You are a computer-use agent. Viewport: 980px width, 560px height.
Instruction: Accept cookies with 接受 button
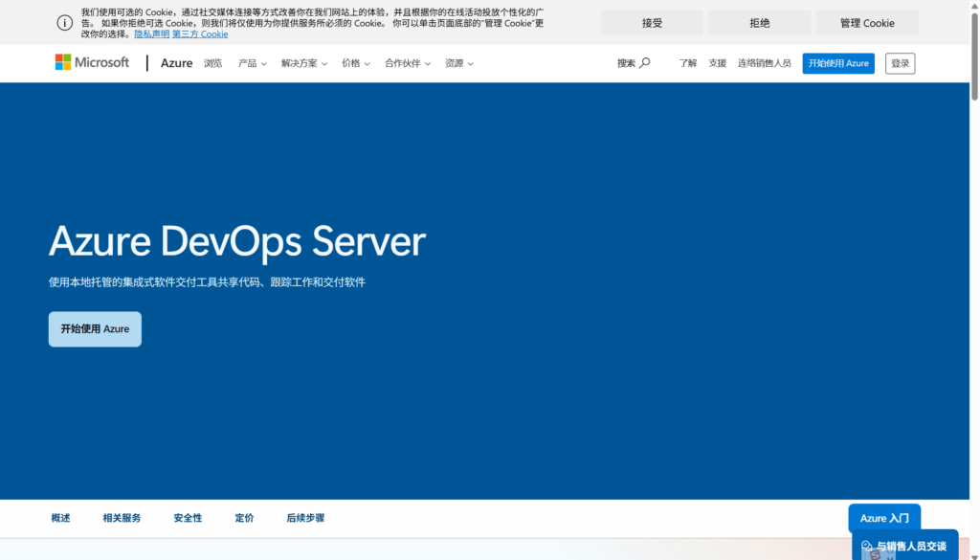coord(652,23)
